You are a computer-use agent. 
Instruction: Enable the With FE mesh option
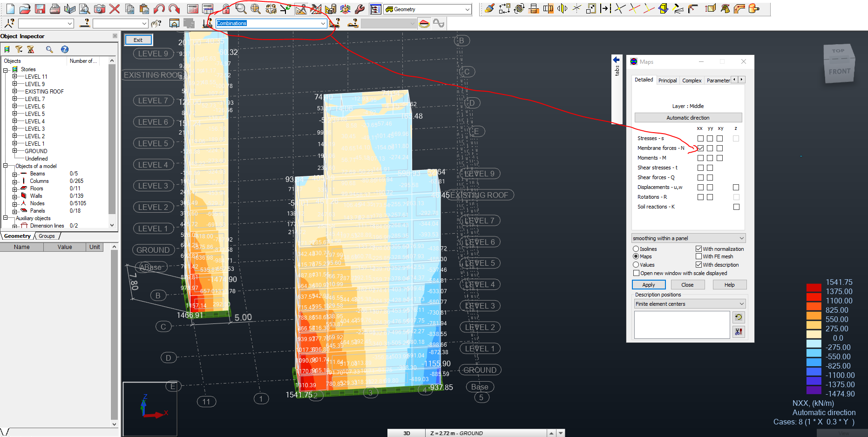pyautogui.click(x=698, y=256)
